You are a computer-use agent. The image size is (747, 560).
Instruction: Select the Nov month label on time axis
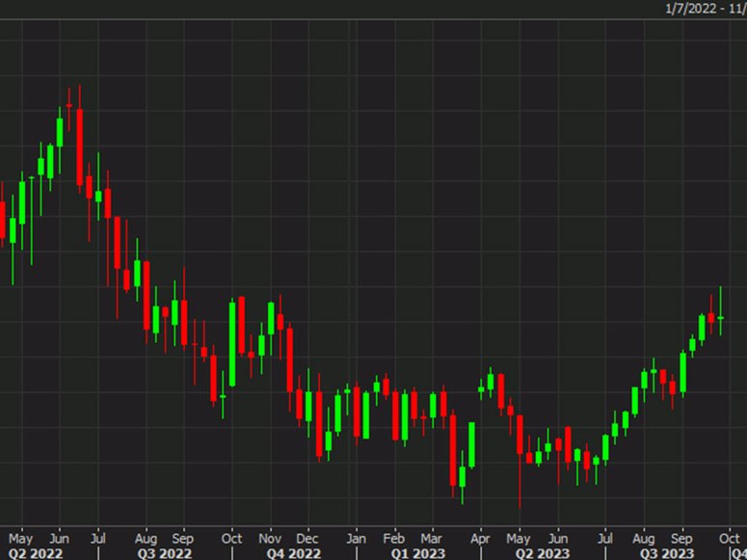(270, 538)
